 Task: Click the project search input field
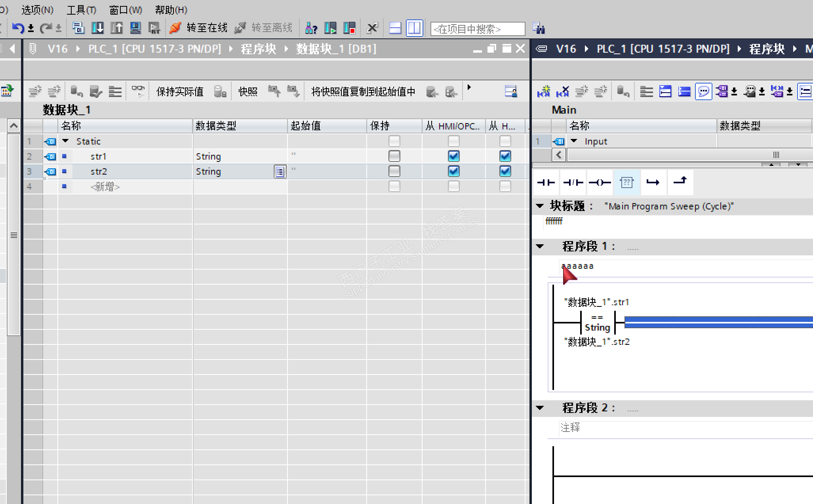(x=477, y=29)
